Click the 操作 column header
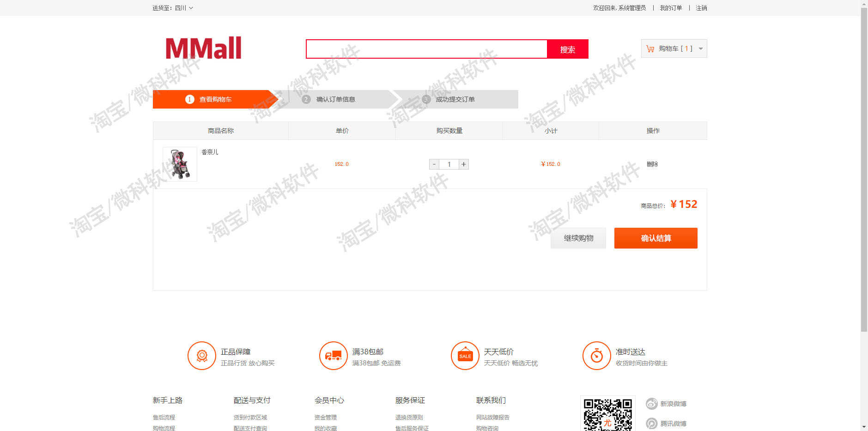868x431 pixels. pyautogui.click(x=653, y=131)
